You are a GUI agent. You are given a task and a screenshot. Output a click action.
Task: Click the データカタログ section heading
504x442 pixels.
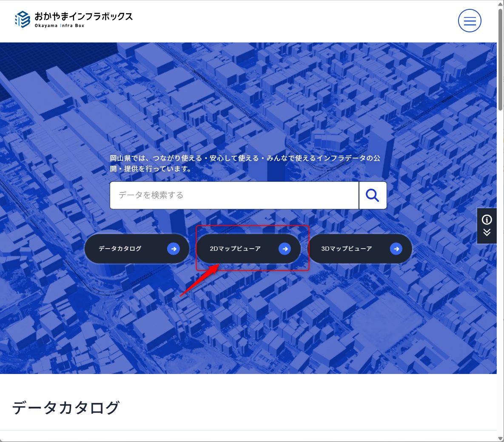tap(66, 408)
